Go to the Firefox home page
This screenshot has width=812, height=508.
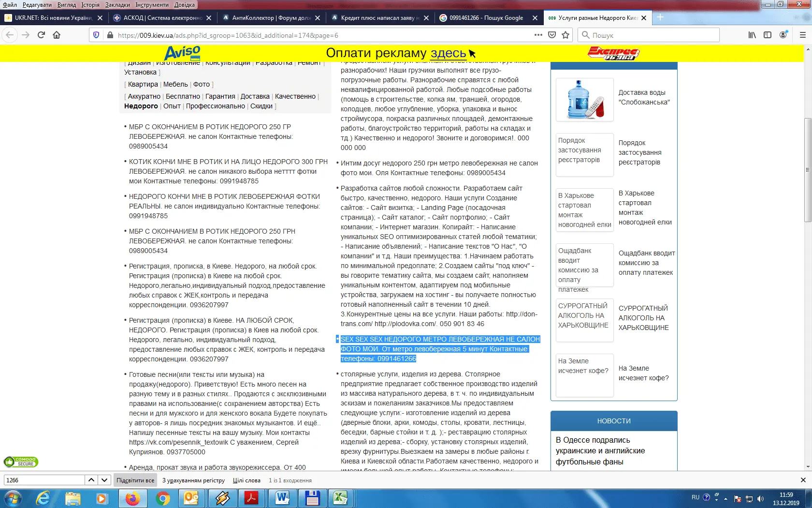tap(57, 35)
